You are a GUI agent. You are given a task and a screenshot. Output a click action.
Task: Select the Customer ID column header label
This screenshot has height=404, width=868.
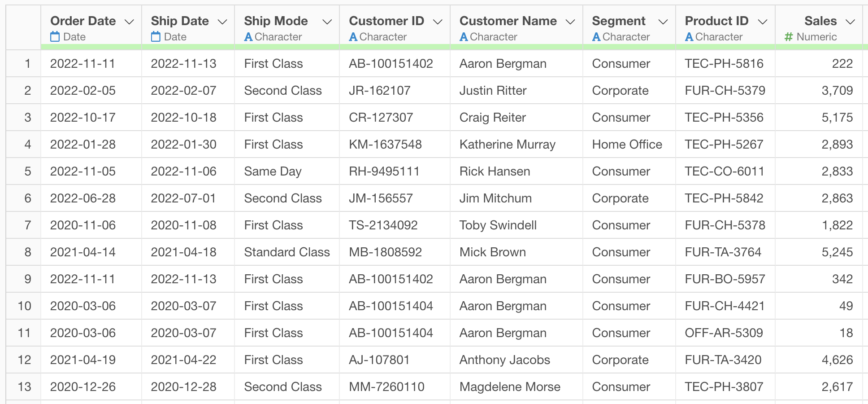[x=386, y=21]
